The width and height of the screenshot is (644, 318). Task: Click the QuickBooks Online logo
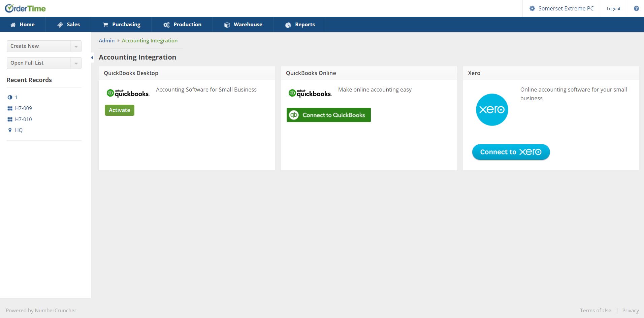(310, 93)
